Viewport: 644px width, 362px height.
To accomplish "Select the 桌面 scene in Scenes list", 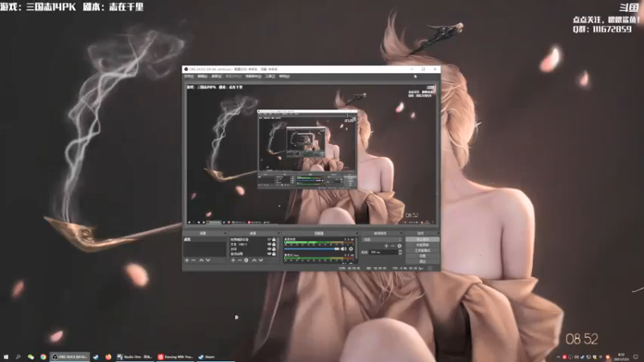I will (204, 239).
